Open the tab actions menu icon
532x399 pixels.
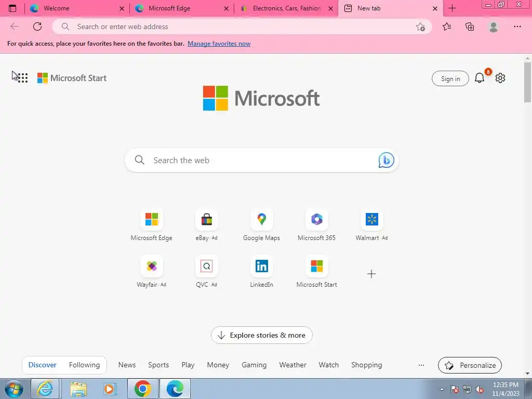[12, 8]
